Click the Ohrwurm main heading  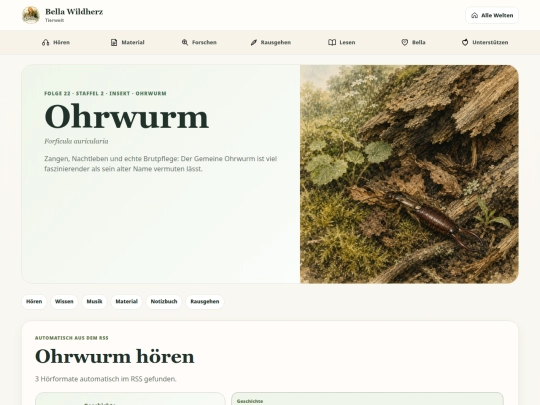pyautogui.click(x=126, y=117)
